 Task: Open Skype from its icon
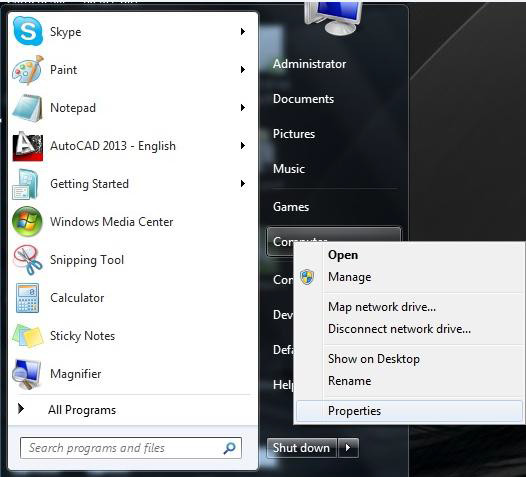[28, 31]
